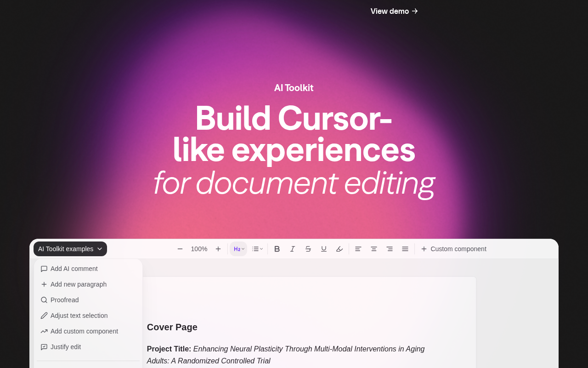
Task: Choose Justify edit from the menu
Action: tap(88, 347)
